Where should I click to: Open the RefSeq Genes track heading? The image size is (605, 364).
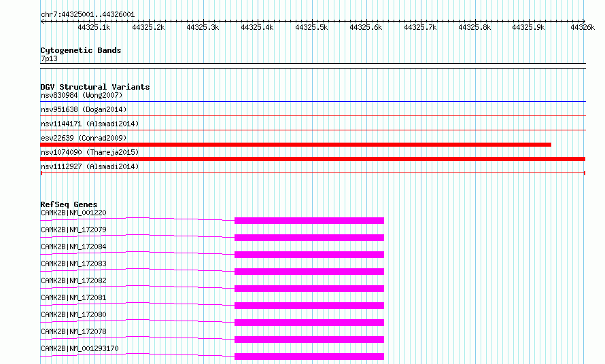69,204
